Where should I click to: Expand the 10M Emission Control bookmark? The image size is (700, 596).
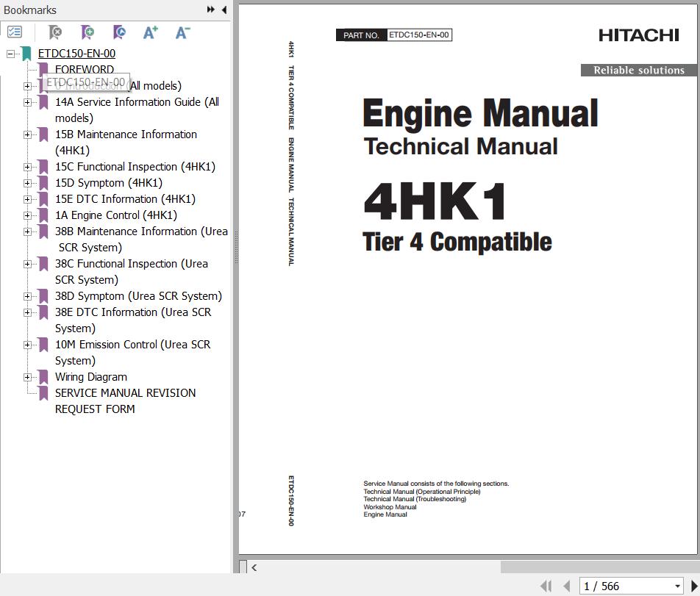[x=28, y=345]
